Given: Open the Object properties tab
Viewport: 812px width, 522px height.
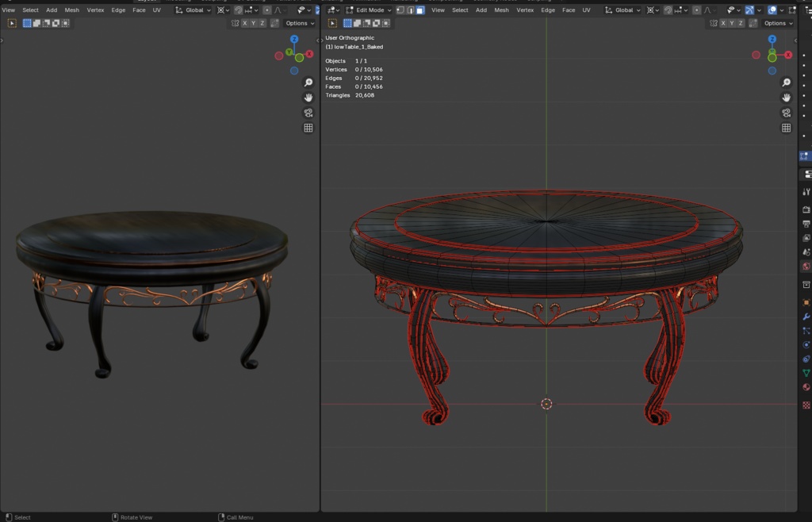Looking at the screenshot, I should tap(806, 302).
